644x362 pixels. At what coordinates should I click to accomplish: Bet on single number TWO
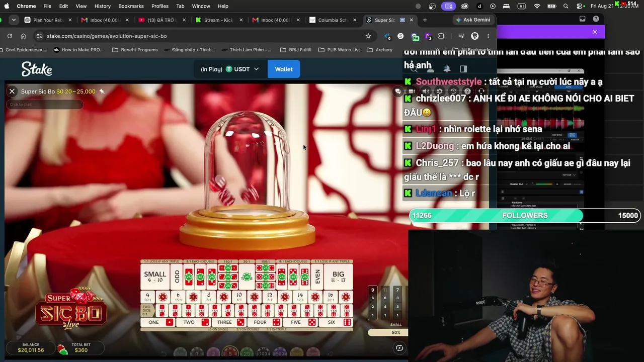click(194, 322)
